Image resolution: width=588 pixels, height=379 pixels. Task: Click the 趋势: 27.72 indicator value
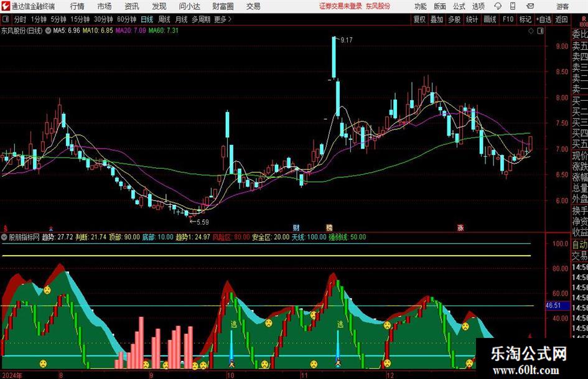point(57,237)
